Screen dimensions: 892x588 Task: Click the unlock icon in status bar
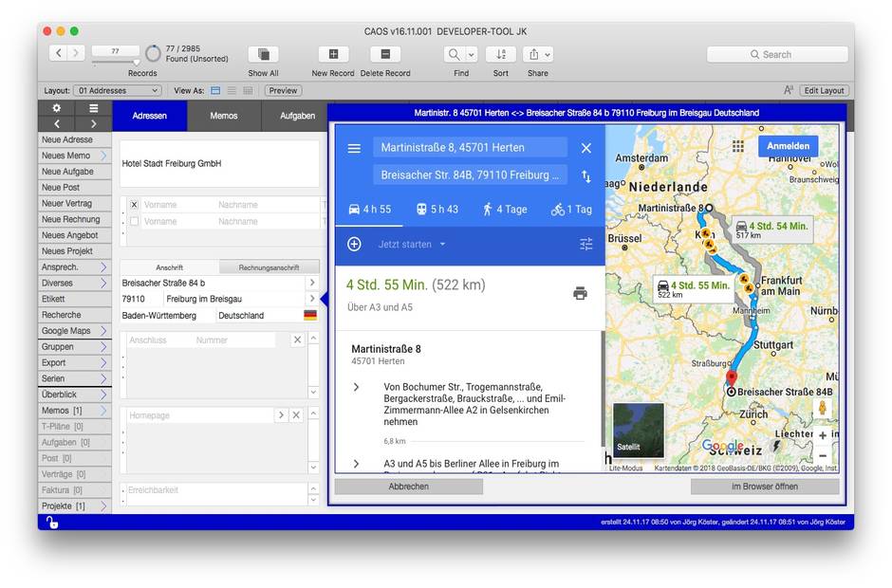52,522
